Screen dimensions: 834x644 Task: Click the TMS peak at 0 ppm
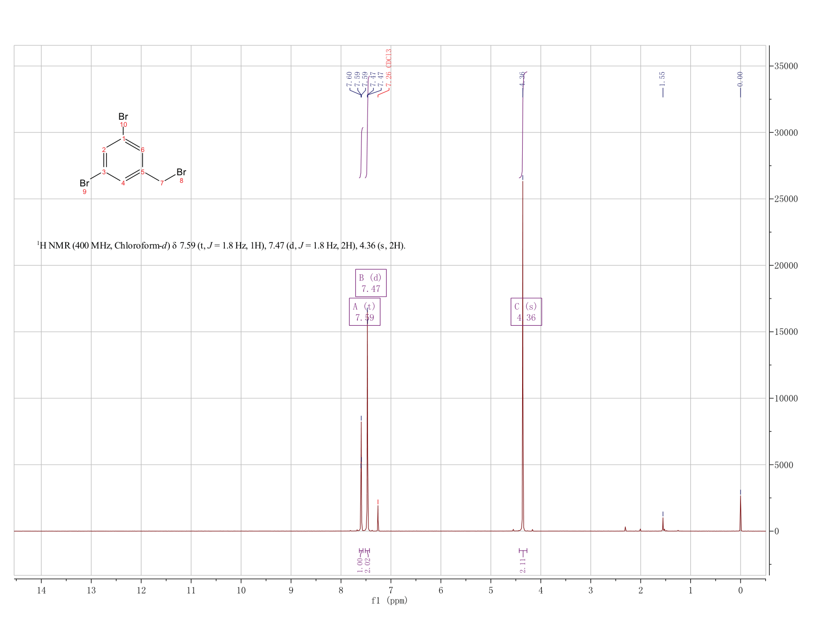click(740, 513)
